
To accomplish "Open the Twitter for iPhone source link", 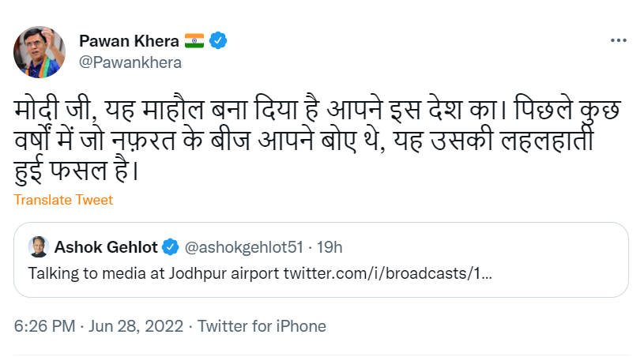I will pyautogui.click(x=262, y=325).
